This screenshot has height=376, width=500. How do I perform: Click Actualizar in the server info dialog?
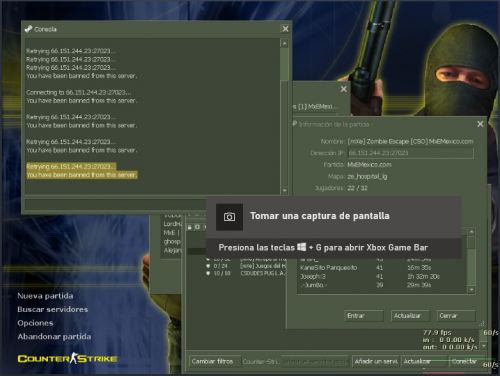click(x=410, y=316)
